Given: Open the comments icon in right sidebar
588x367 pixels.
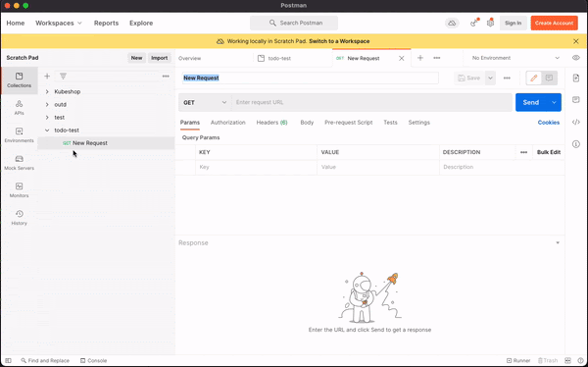Looking at the screenshot, I should (x=576, y=99).
